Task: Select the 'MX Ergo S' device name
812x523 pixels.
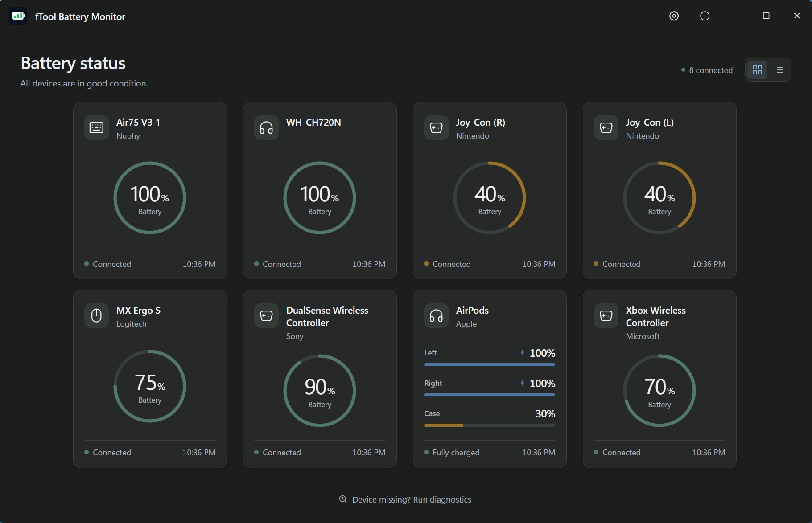Action: (x=138, y=311)
